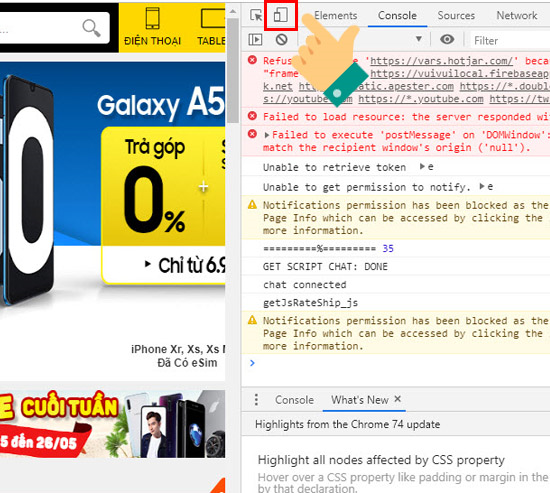Activate the inspect element picker icon
This screenshot has width=550, height=493.
coord(256,15)
